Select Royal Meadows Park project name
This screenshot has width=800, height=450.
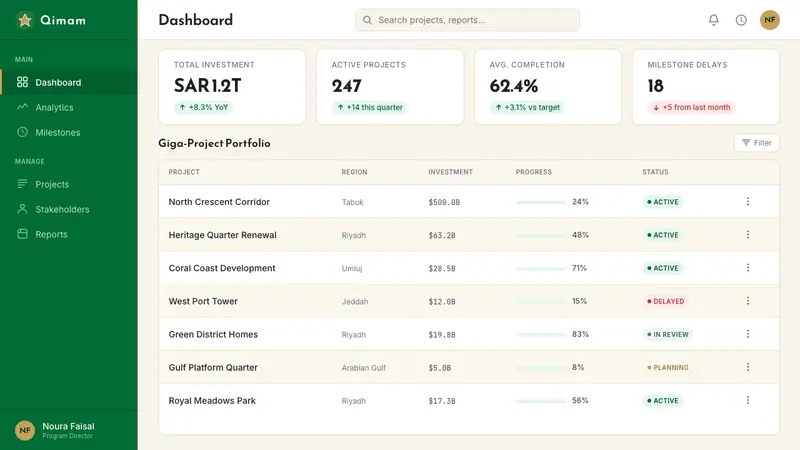212,401
